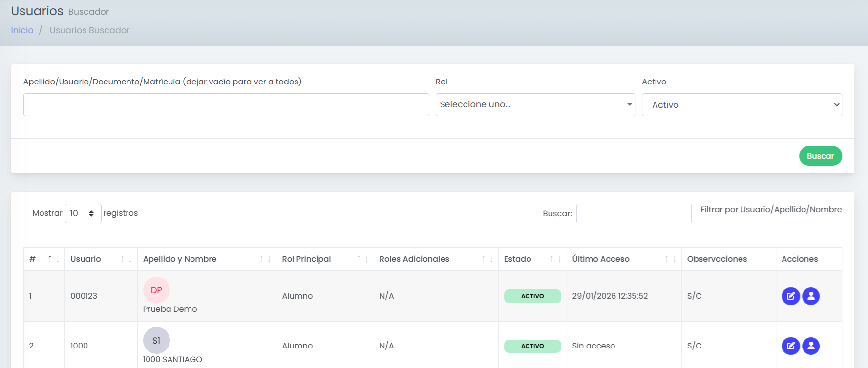Open profile icon for user 1000
Image resolution: width=868 pixels, height=368 pixels.
(811, 346)
